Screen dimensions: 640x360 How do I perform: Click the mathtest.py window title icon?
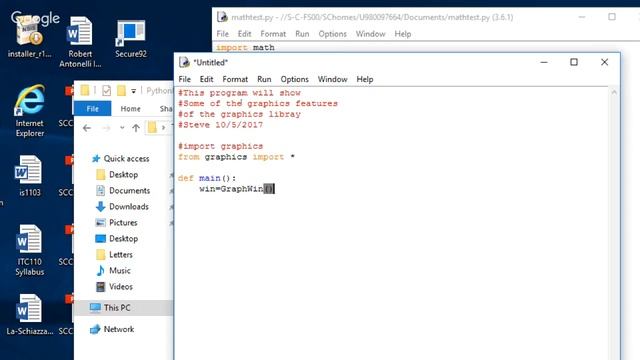[x=222, y=17]
